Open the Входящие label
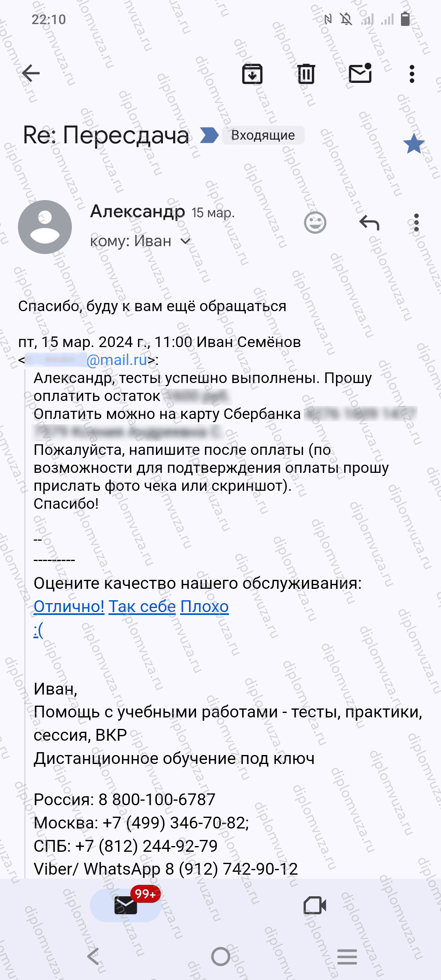Viewport: 441px width, 980px height. coord(263,135)
